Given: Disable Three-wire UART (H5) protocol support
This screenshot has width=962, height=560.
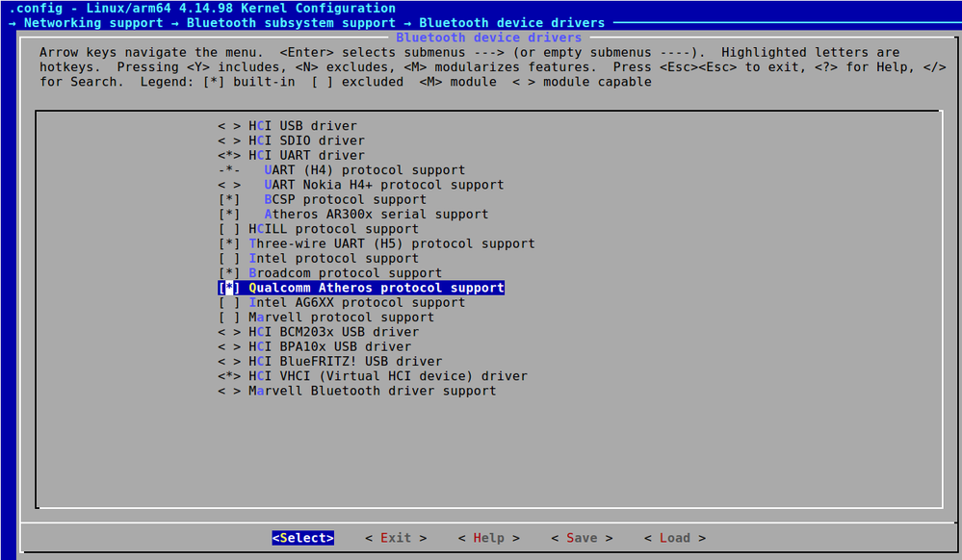Looking at the screenshot, I should 377,243.
